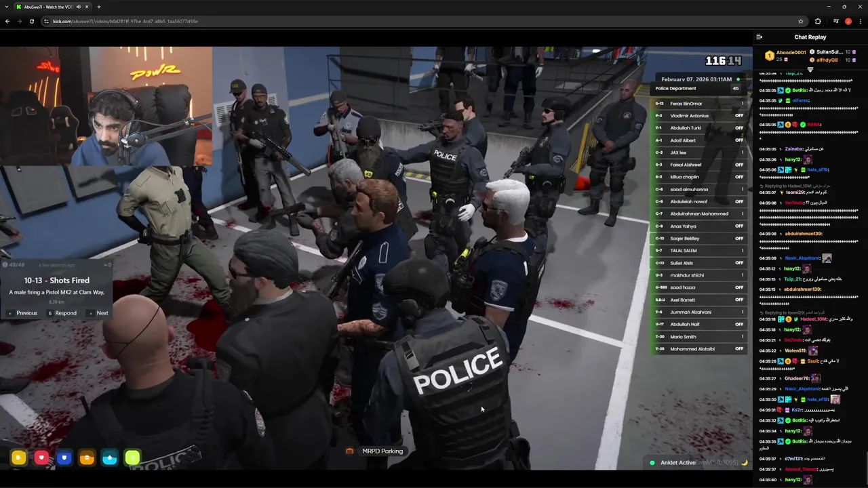
Task: Open the Chrome three-dot menu
Action: pos(860,21)
